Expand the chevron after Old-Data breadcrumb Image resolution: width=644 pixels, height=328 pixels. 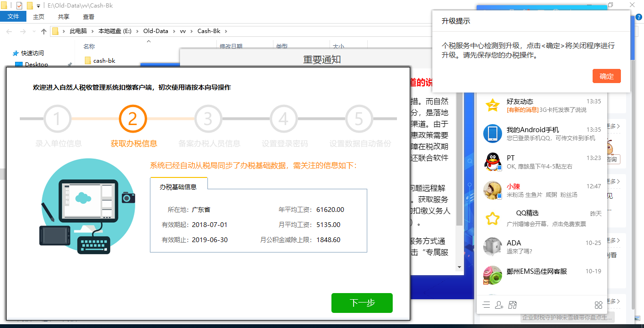[174, 32]
